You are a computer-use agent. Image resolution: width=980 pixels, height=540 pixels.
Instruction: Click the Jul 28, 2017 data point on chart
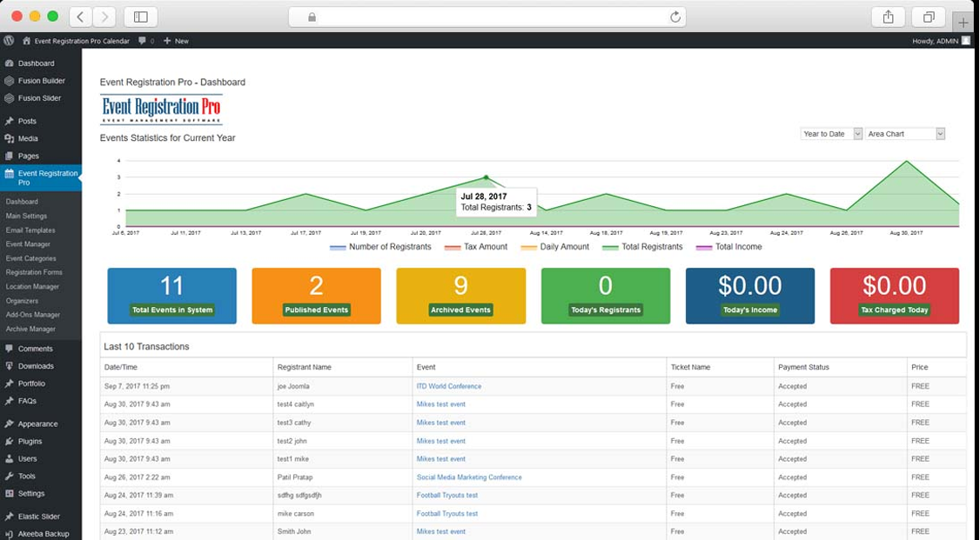[487, 177]
